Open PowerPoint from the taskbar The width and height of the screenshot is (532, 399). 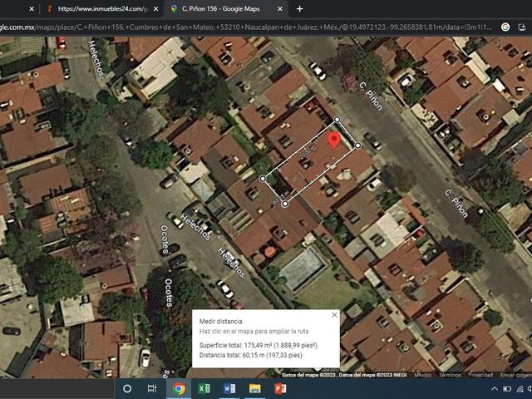(x=280, y=388)
